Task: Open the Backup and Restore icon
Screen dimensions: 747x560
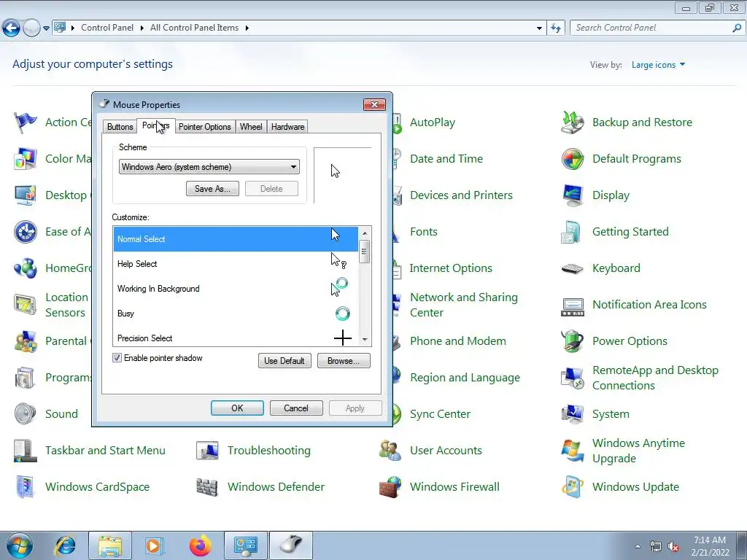Action: (573, 122)
